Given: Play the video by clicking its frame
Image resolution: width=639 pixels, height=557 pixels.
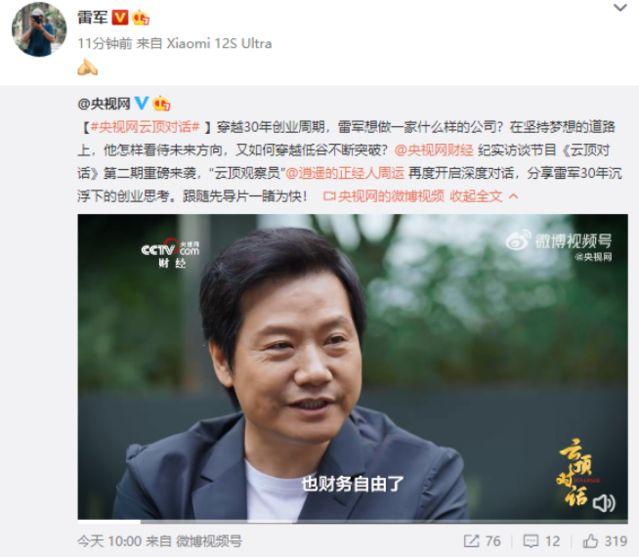Looking at the screenshot, I should (353, 367).
